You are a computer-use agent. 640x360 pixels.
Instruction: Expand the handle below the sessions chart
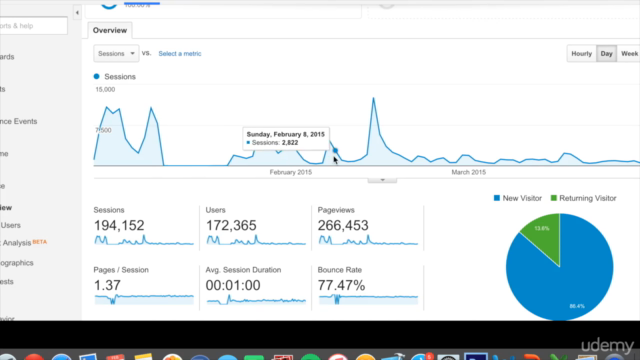(x=382, y=180)
